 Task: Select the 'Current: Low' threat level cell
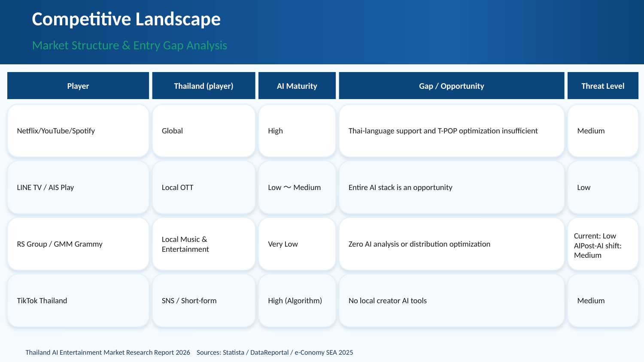pos(603,244)
